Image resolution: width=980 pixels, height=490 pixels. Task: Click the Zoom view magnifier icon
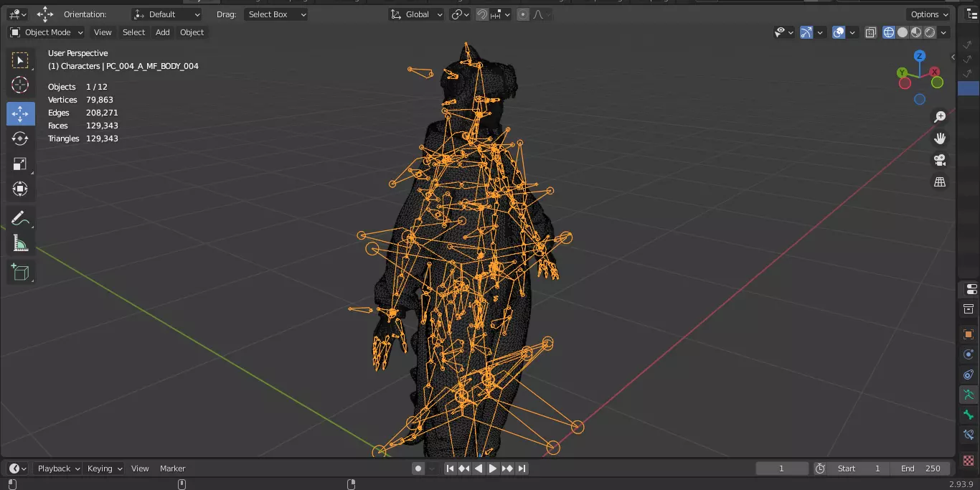coord(940,117)
